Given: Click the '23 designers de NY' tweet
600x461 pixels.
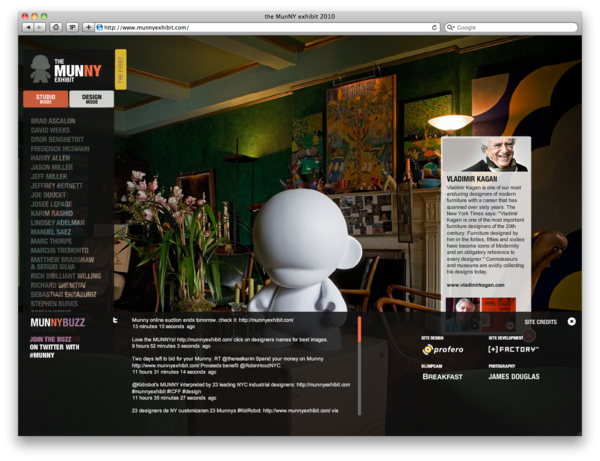Looking at the screenshot, I should point(235,411).
